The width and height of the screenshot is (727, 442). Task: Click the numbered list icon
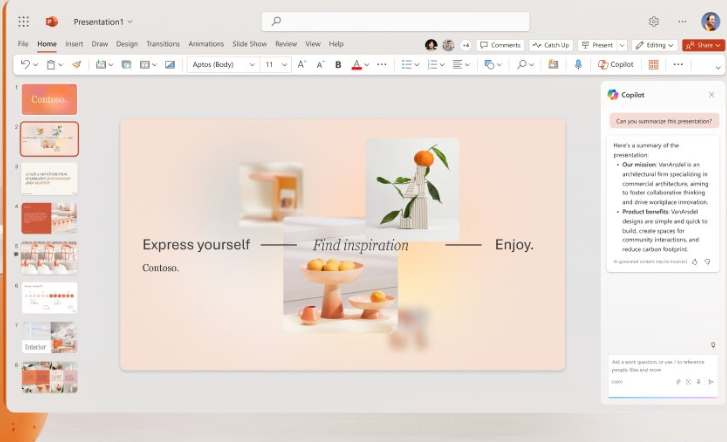(432, 64)
